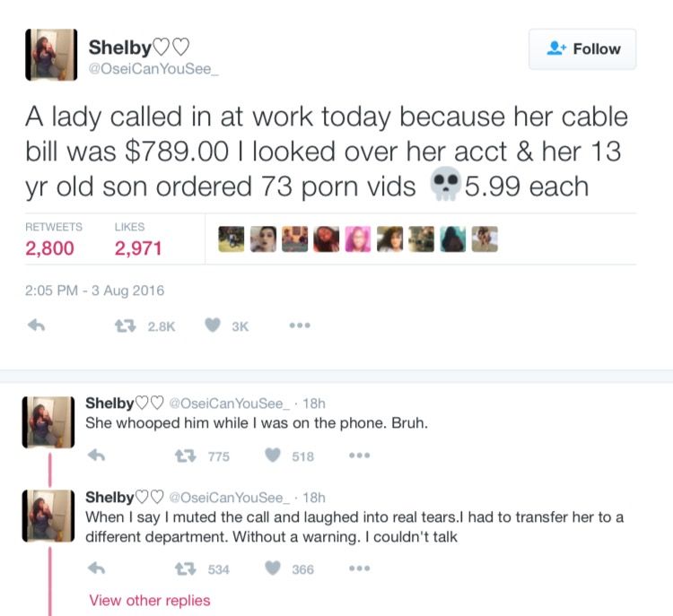Open more options on 'She whooped him' reply
Viewport: 673px width, 616px height.
pyautogui.click(x=360, y=455)
